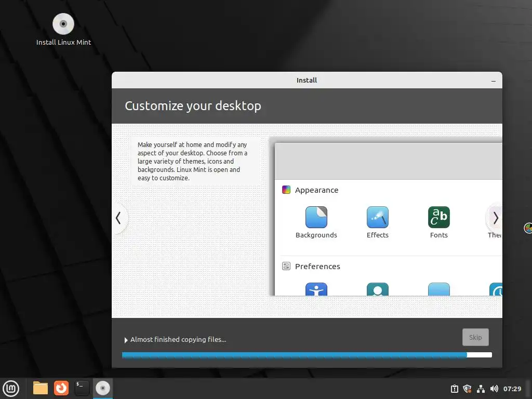Click the 'Backgrounds' label text
Viewport: 532px width, 399px height.
point(316,235)
